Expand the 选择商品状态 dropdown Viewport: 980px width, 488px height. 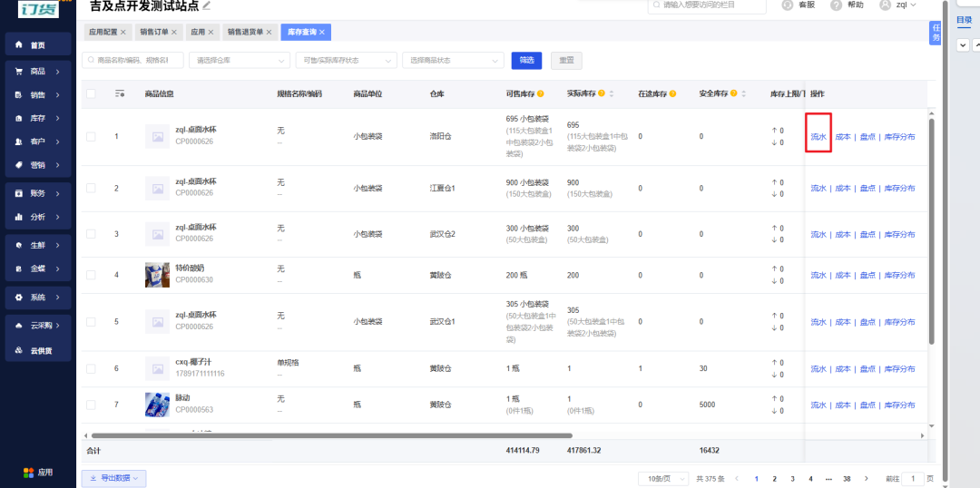(453, 61)
